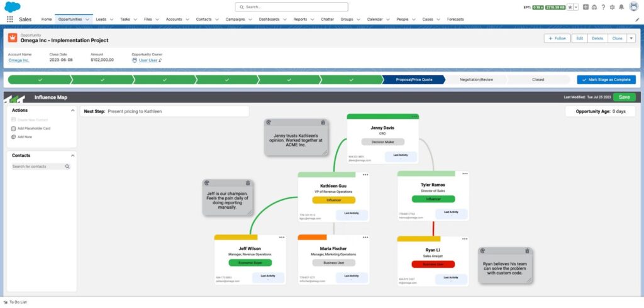The width and height of the screenshot is (644, 308).
Task: Edit the Next Step field
Action: 164,111
